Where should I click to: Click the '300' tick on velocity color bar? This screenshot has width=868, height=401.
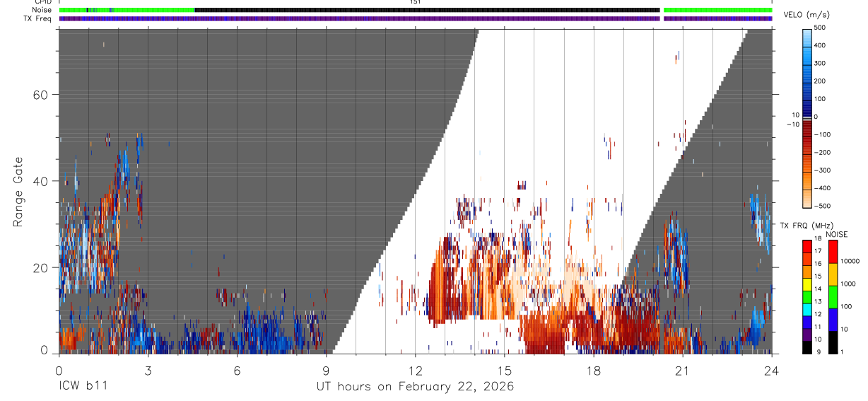coord(821,63)
